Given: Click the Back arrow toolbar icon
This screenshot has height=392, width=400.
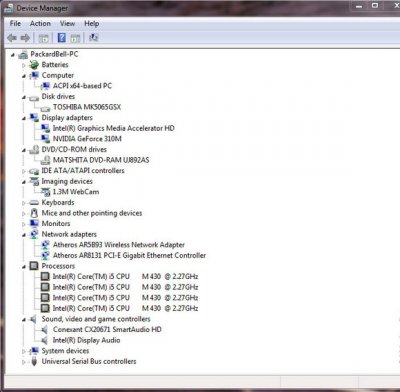Looking at the screenshot, I should tap(12, 38).
